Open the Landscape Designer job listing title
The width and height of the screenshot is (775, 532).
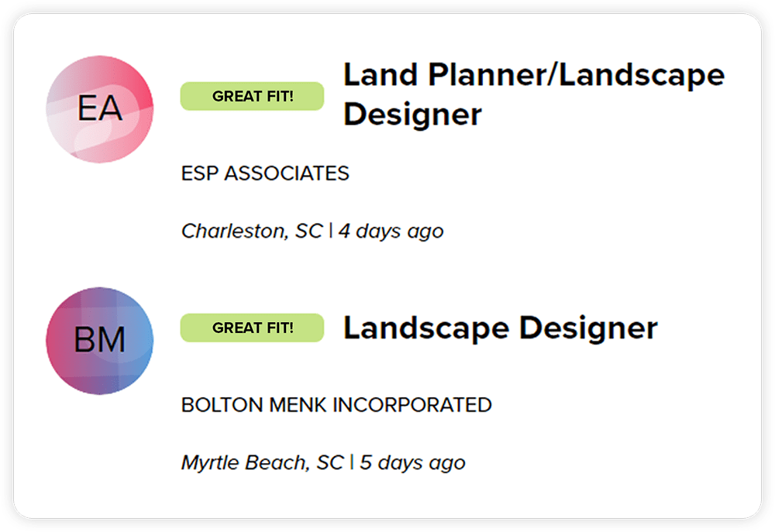pyautogui.click(x=500, y=328)
